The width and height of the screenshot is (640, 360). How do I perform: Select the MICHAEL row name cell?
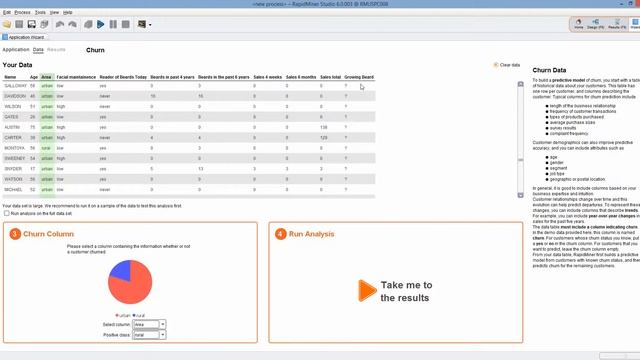tap(13, 190)
